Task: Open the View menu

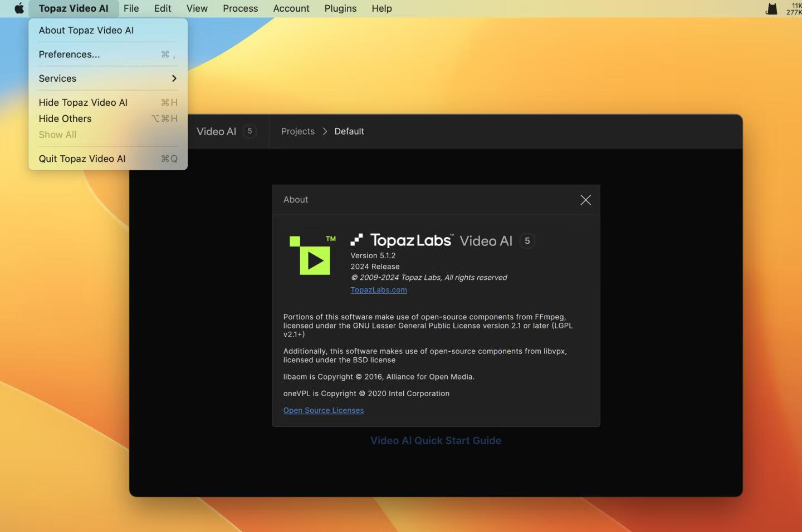Action: [x=197, y=8]
